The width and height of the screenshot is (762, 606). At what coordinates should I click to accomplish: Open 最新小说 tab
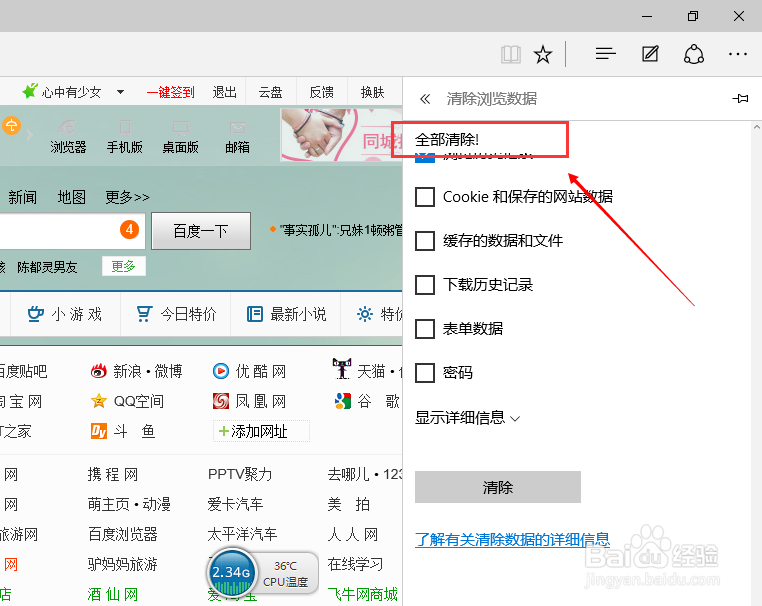[x=286, y=314]
